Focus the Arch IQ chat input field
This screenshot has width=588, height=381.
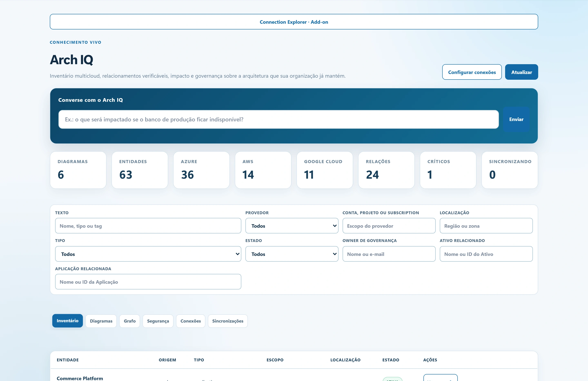278,119
